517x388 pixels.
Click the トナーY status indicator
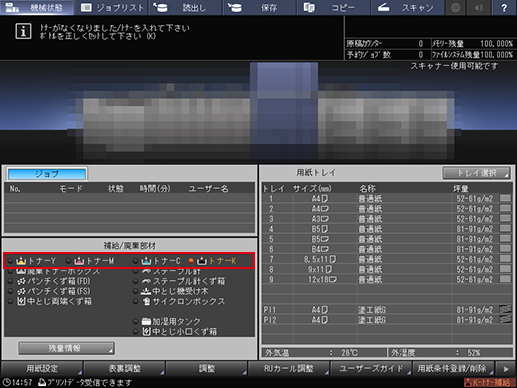pos(10,261)
